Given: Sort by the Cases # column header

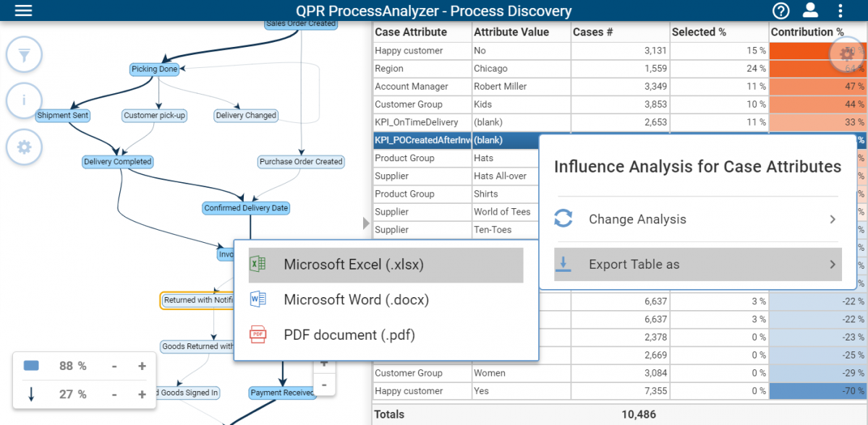Looking at the screenshot, I should [620, 32].
